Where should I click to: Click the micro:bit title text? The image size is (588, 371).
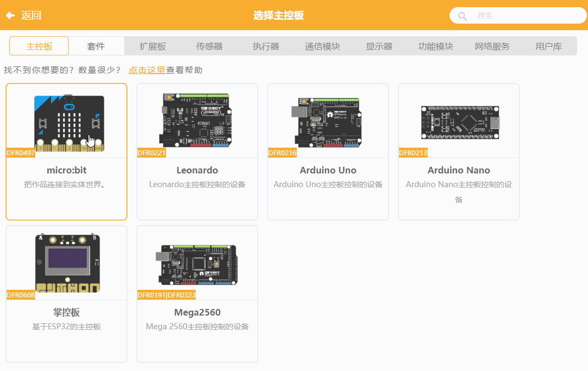(x=66, y=170)
